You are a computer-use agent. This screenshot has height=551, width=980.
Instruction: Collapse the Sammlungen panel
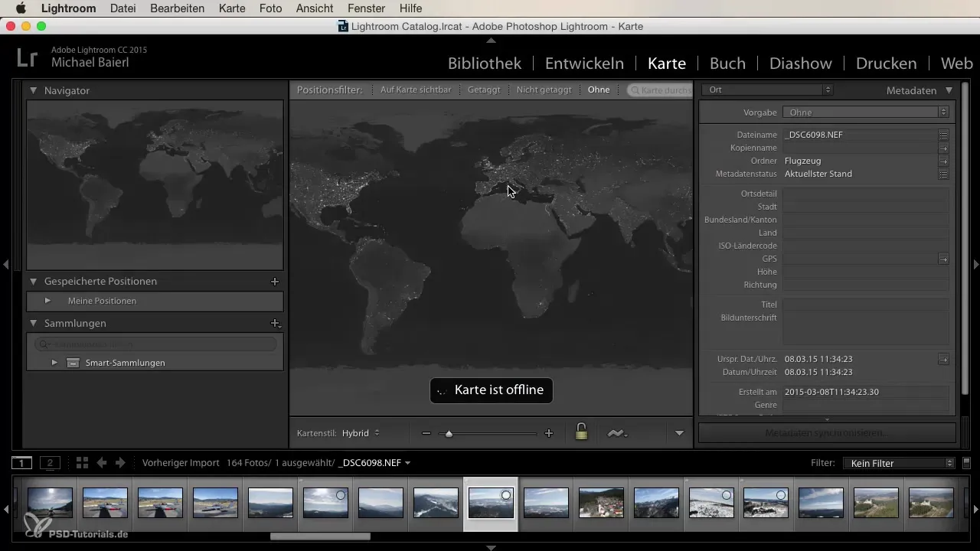pos(33,324)
